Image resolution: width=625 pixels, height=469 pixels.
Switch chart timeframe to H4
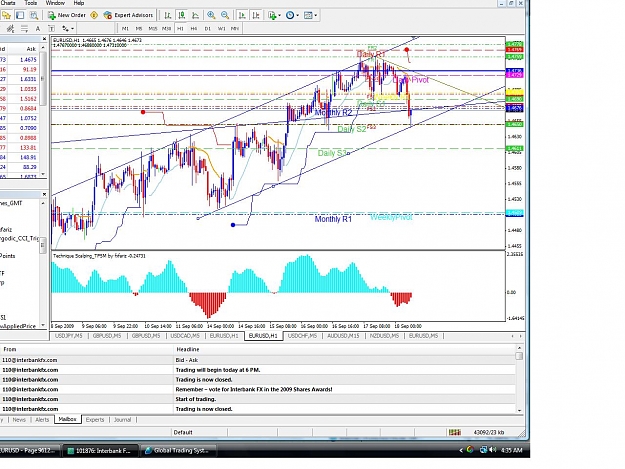[194, 28]
